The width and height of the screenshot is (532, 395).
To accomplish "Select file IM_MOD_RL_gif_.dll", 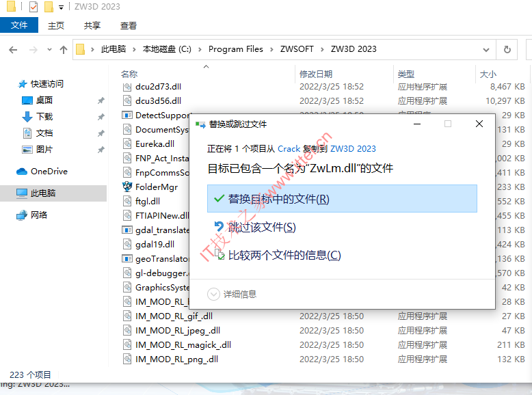I will click(174, 316).
